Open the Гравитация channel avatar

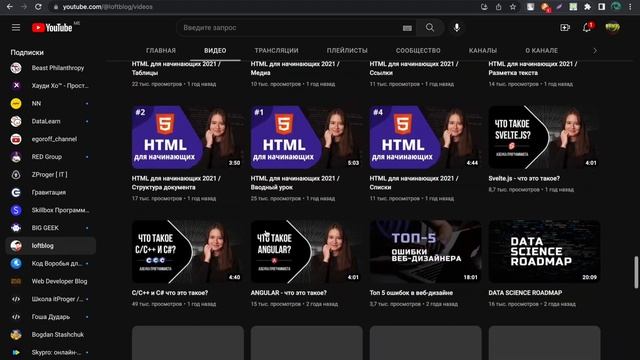click(x=16, y=192)
